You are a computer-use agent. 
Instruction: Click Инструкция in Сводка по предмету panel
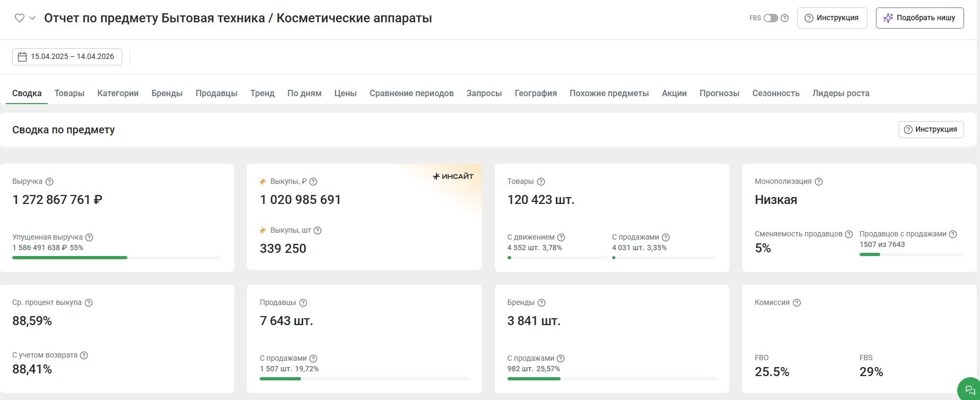pos(931,130)
